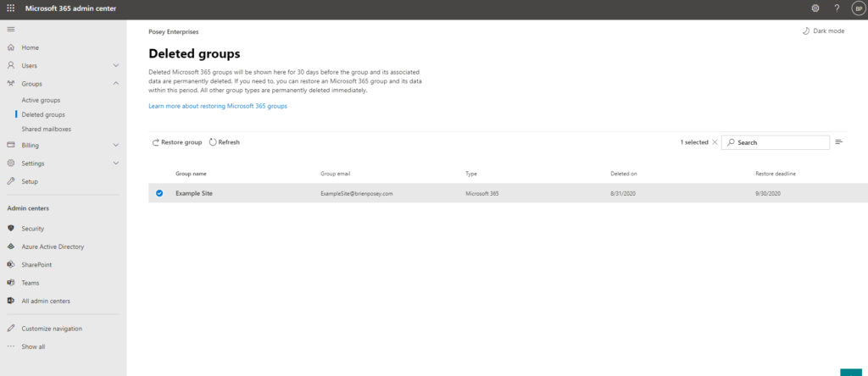Image resolution: width=868 pixels, height=376 pixels.
Task: Expand the Billing chevron
Action: 115,145
